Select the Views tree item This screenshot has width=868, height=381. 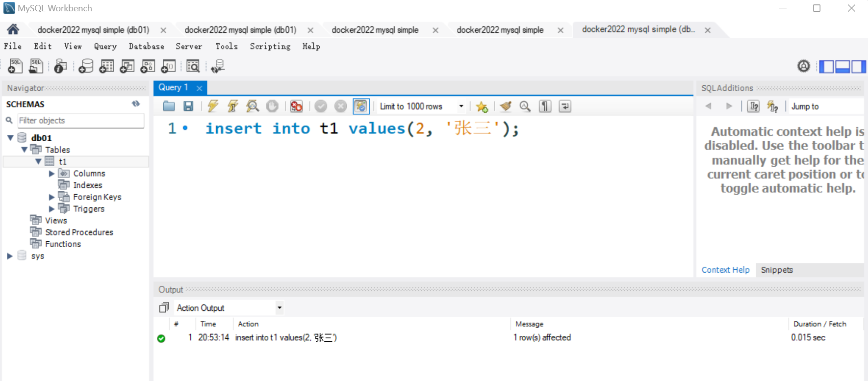(56, 221)
